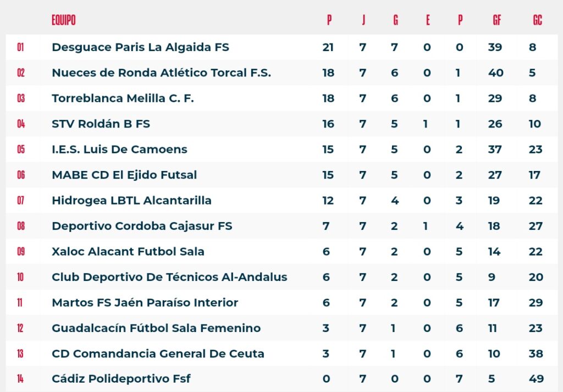This screenshot has height=392, width=563.
Task: Sort by GC goals-against column header
Action: pos(537,20)
